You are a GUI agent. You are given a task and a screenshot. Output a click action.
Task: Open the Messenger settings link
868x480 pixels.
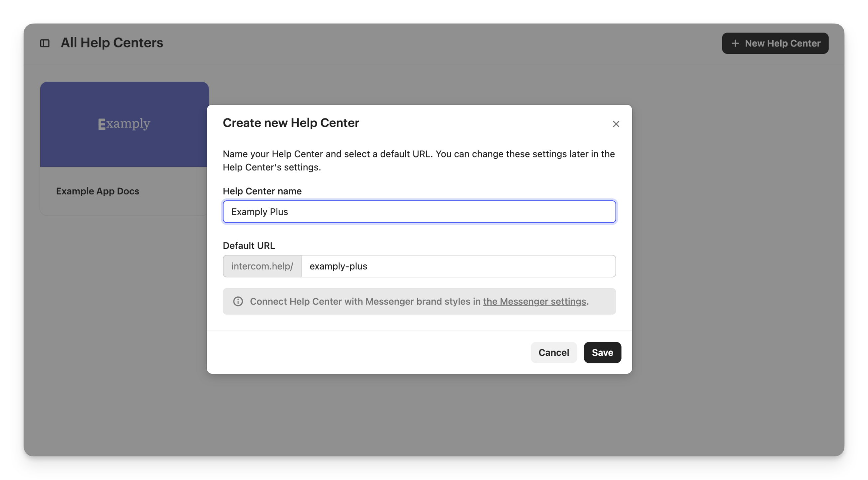(534, 301)
